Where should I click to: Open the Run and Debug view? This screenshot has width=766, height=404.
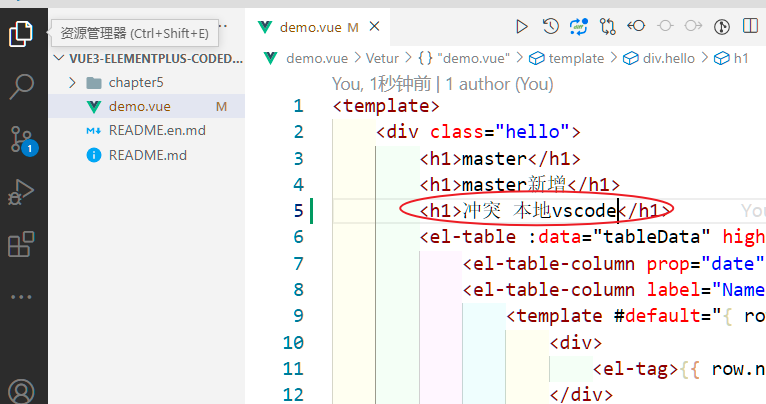coord(21,192)
